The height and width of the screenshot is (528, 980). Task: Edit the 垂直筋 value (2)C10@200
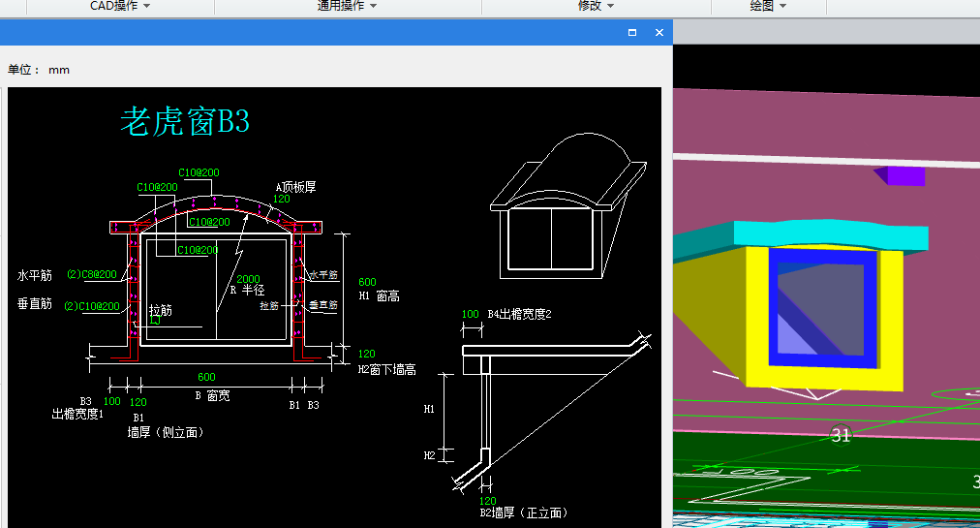click(92, 306)
